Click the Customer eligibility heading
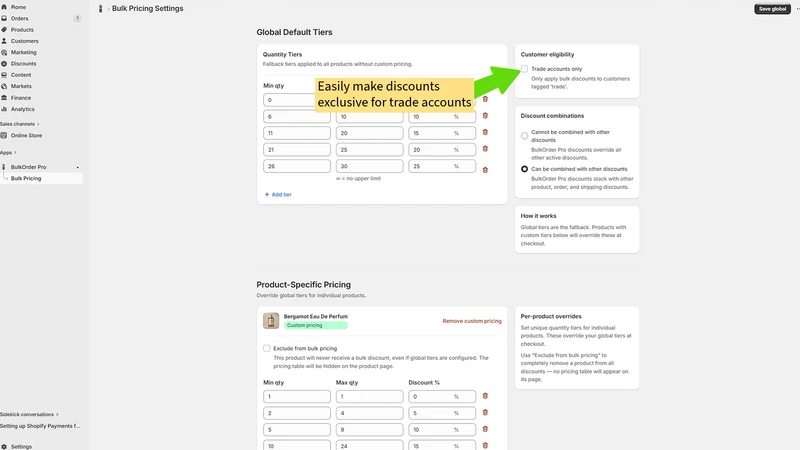This screenshot has width=800, height=450. coord(547,55)
